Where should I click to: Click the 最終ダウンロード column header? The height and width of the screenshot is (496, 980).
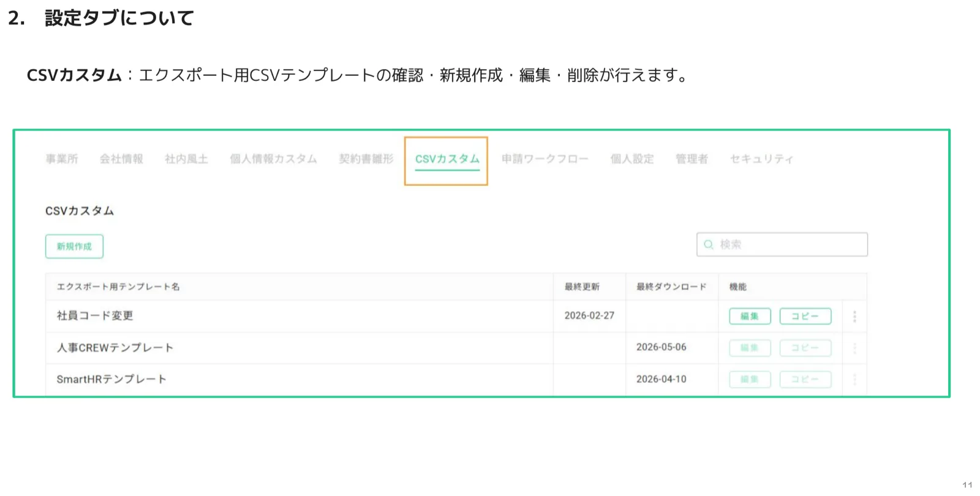[x=671, y=287]
